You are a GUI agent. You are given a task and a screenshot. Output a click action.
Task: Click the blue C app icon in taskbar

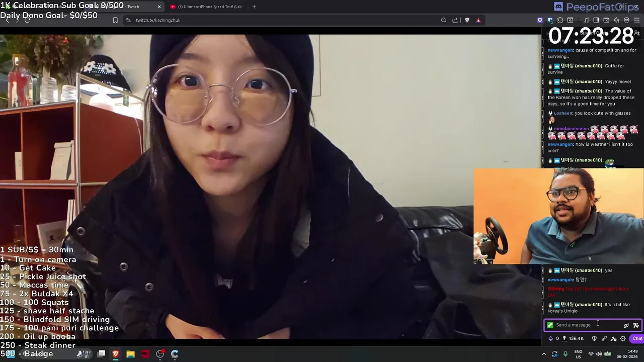[x=175, y=354]
